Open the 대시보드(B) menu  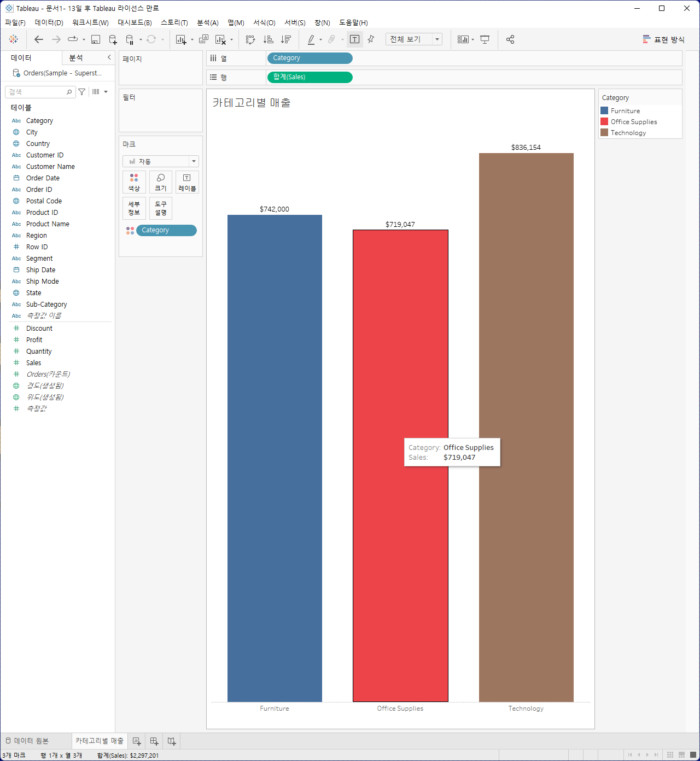click(x=135, y=23)
